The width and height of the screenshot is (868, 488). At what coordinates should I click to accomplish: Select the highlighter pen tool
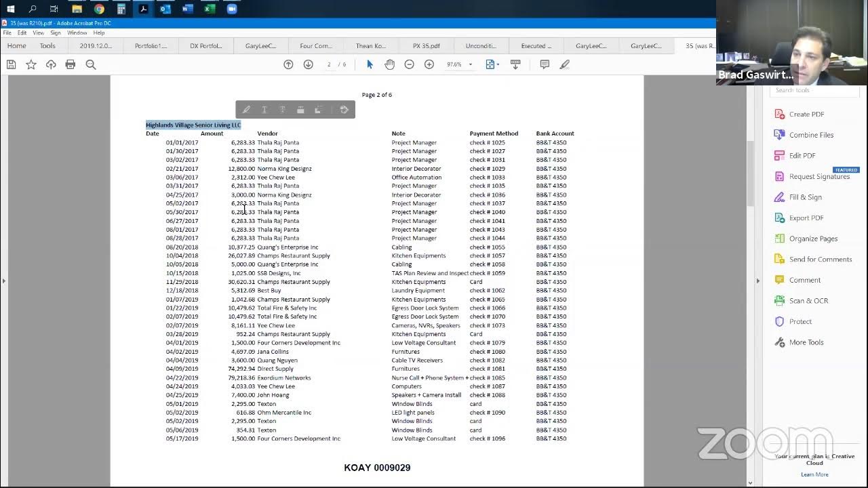point(564,64)
